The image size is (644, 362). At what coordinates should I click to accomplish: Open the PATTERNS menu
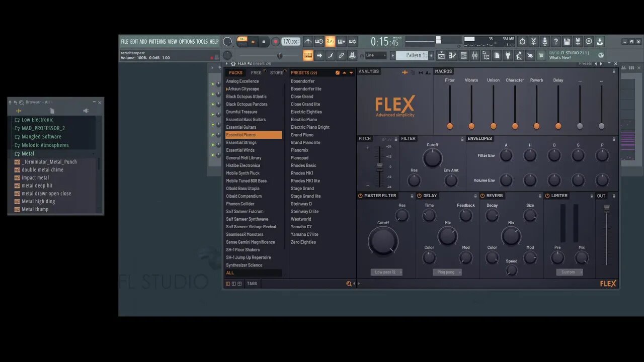click(157, 42)
